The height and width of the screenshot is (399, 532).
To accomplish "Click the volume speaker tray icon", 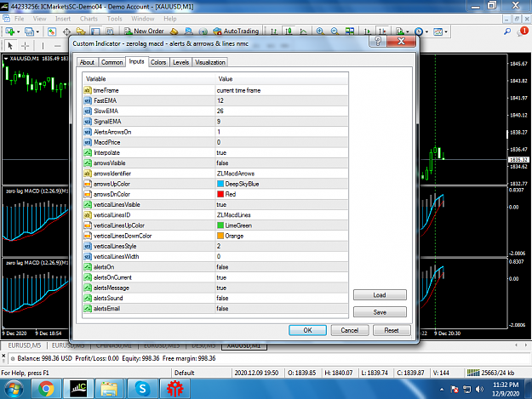I will coord(479,389).
